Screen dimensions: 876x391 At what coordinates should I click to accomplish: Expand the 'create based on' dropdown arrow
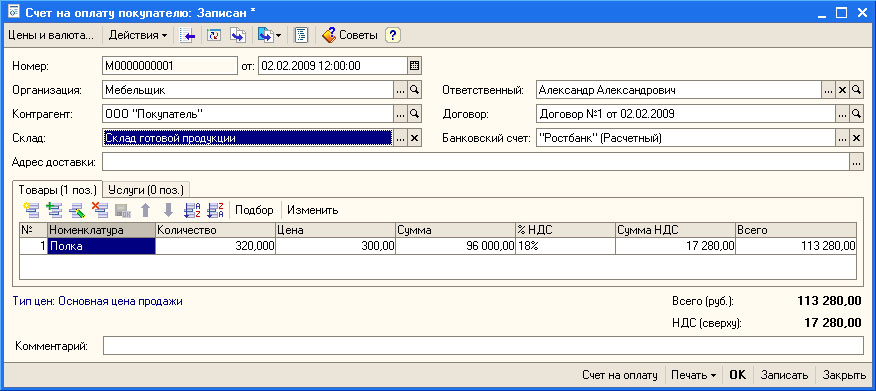point(279,36)
